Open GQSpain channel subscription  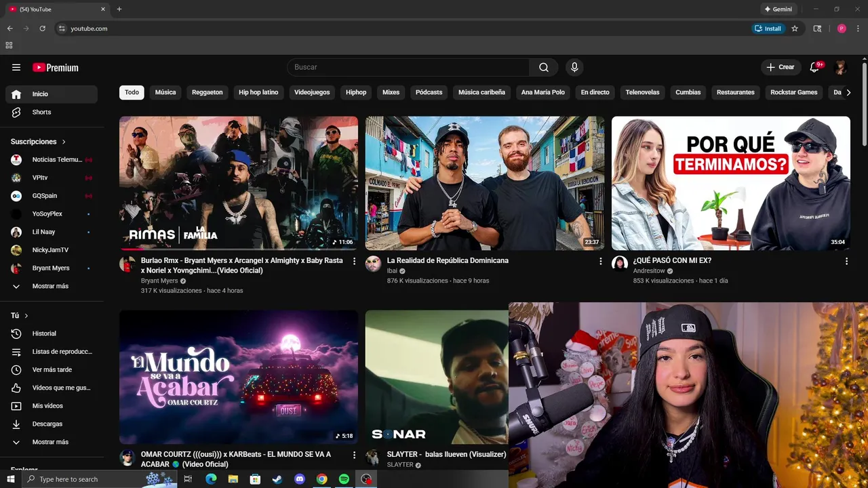(x=52, y=196)
